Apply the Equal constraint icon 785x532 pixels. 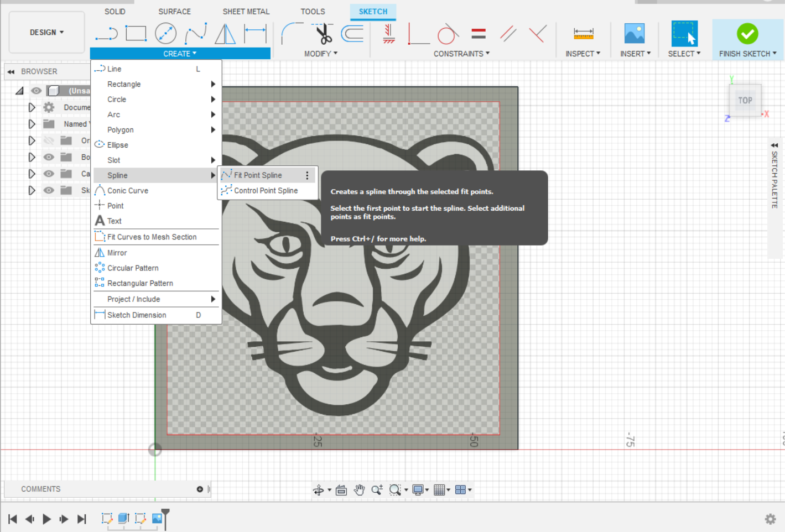(479, 34)
